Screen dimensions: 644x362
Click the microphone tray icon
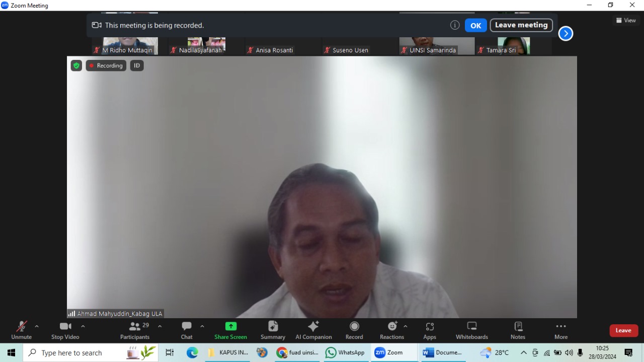pos(580,353)
